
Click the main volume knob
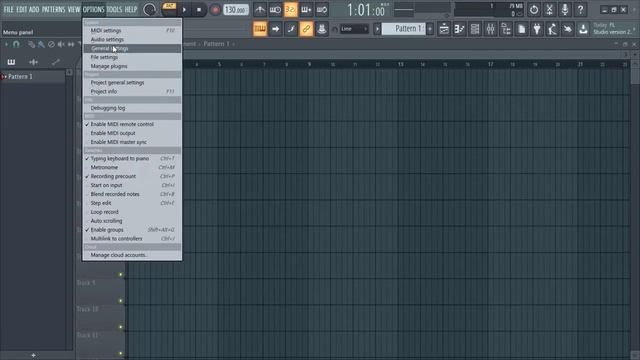coord(149,9)
